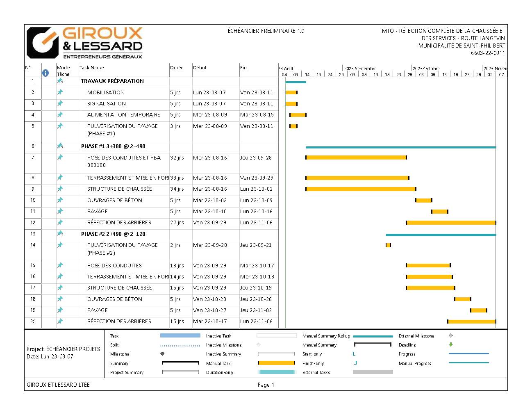Select the ALIMENTATION TEMPORAIRE task name
Viewport: 532px width, 415px height.
123,115
